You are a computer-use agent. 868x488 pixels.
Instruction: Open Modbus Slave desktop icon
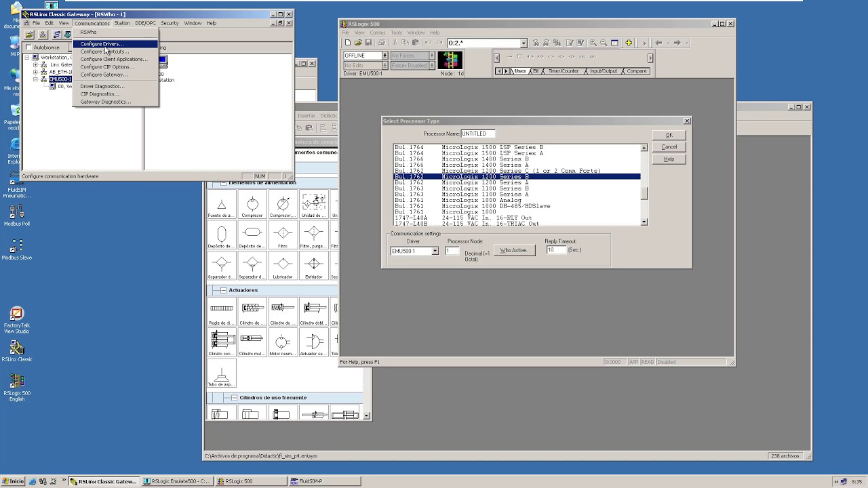[x=17, y=249]
